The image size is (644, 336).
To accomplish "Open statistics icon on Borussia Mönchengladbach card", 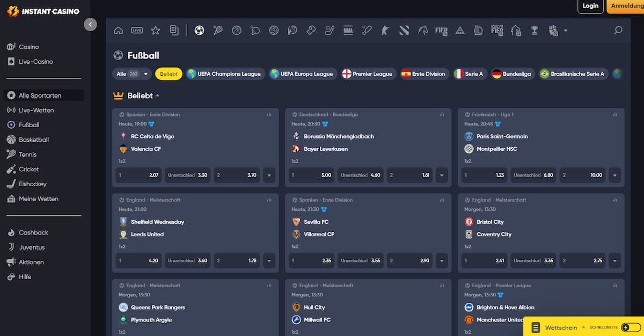I will [442, 114].
